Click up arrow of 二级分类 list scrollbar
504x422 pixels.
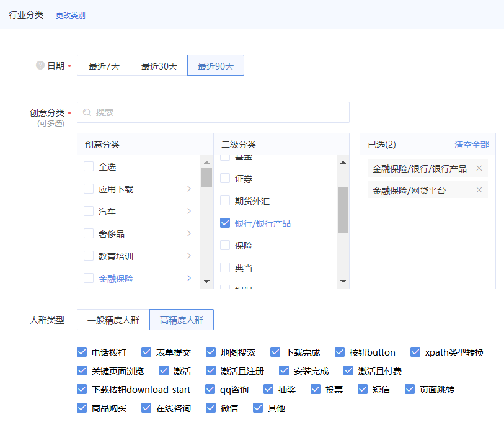[343, 162]
